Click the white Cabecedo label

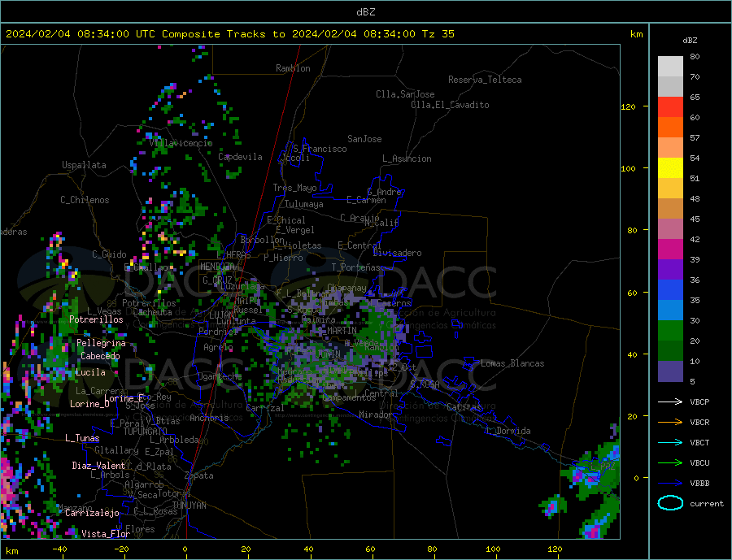(x=100, y=356)
